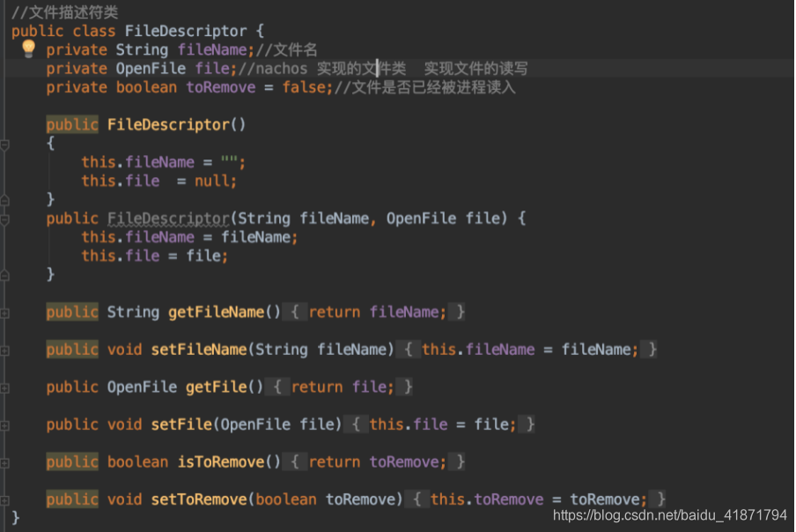Click the 'OpenFile' return type of getFile

coord(142,387)
